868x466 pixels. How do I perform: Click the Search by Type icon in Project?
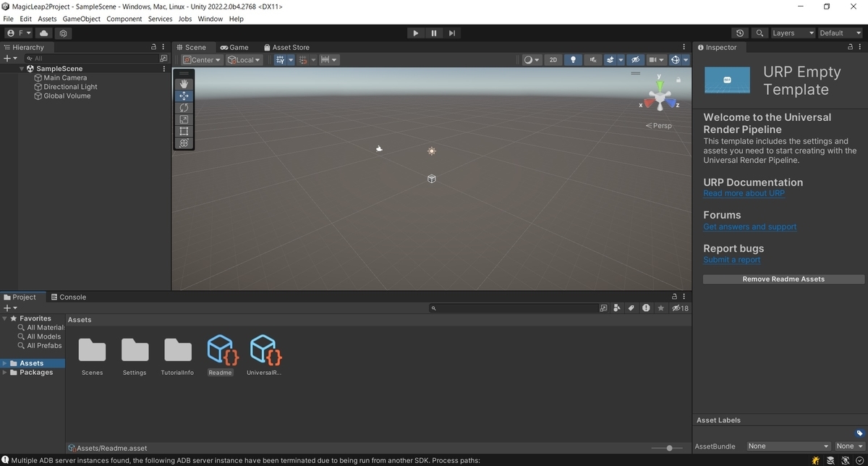pyautogui.click(x=617, y=308)
